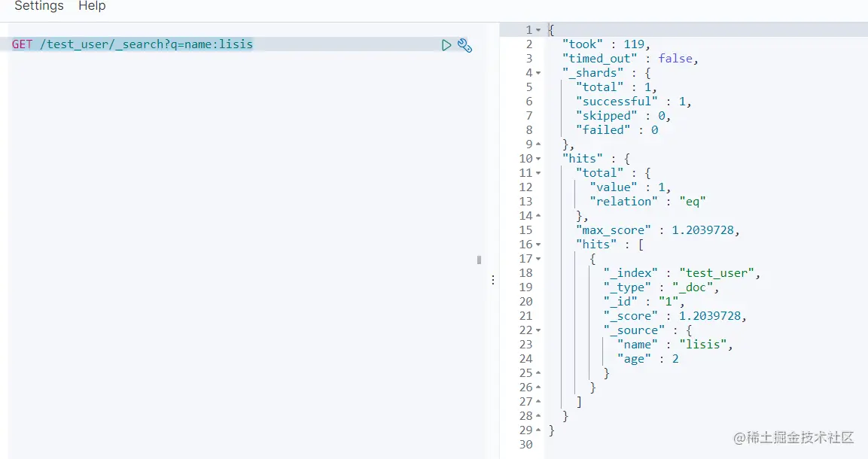
Task: Click the fold end arrow on line 25
Action: pyautogui.click(x=538, y=373)
